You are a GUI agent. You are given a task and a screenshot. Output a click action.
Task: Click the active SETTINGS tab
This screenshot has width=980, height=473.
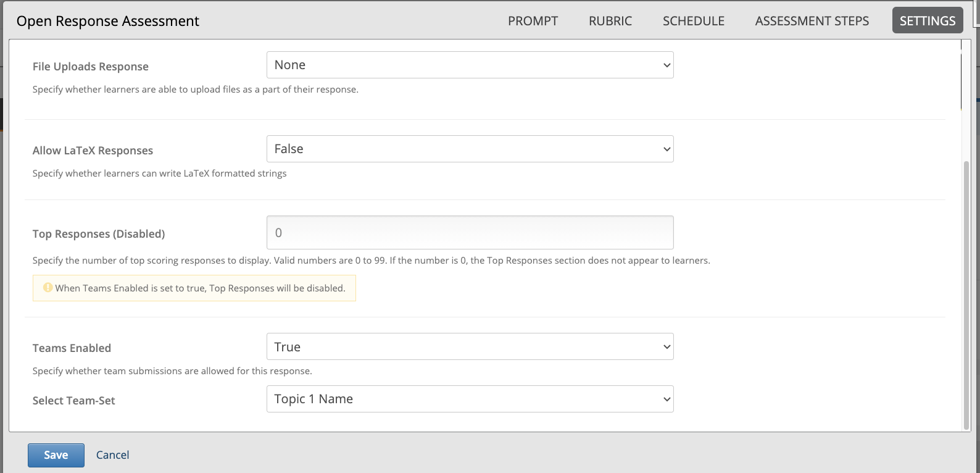click(x=927, y=21)
